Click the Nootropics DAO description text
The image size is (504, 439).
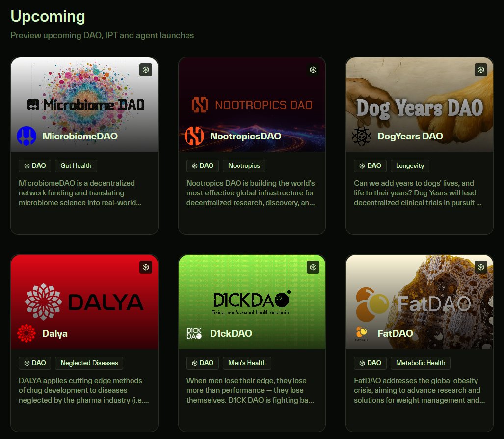pyautogui.click(x=251, y=193)
